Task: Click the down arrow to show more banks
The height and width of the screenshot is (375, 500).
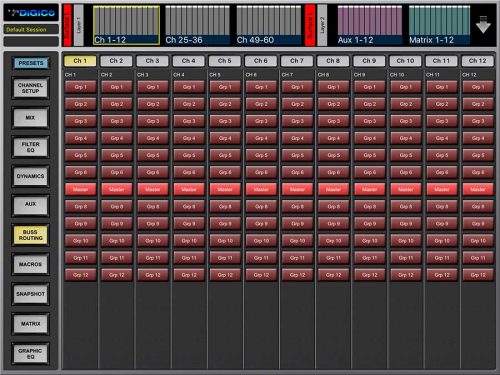Action: point(483,24)
